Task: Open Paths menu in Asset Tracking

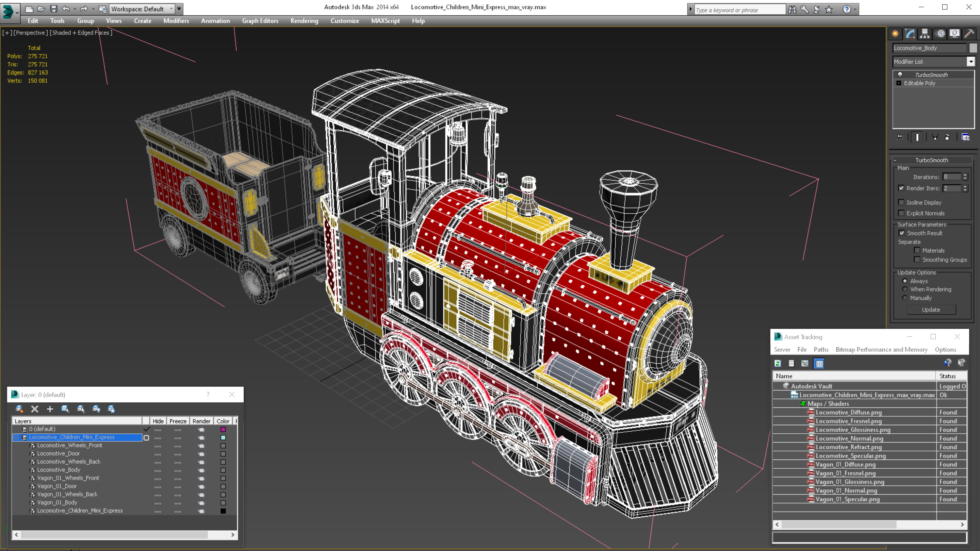Action: (x=821, y=349)
